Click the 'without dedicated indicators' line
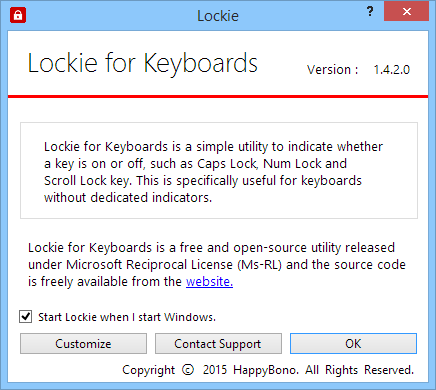 128,198
